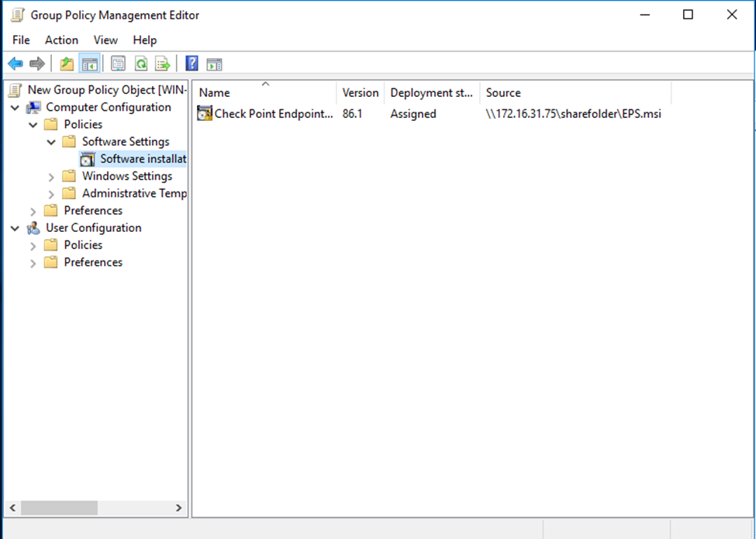756x539 pixels.
Task: Click the Administrative Templates folder icon
Action: [69, 193]
